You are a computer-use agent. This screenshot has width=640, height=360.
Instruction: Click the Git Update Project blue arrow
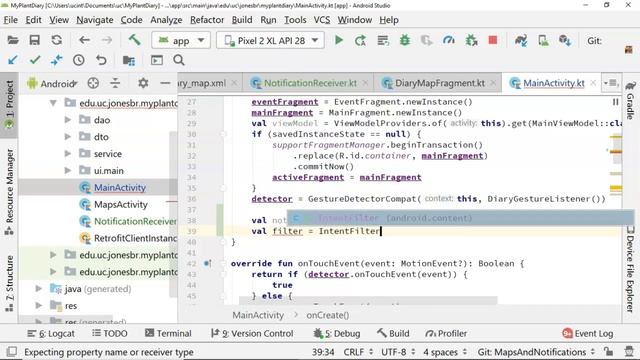pos(13,60)
